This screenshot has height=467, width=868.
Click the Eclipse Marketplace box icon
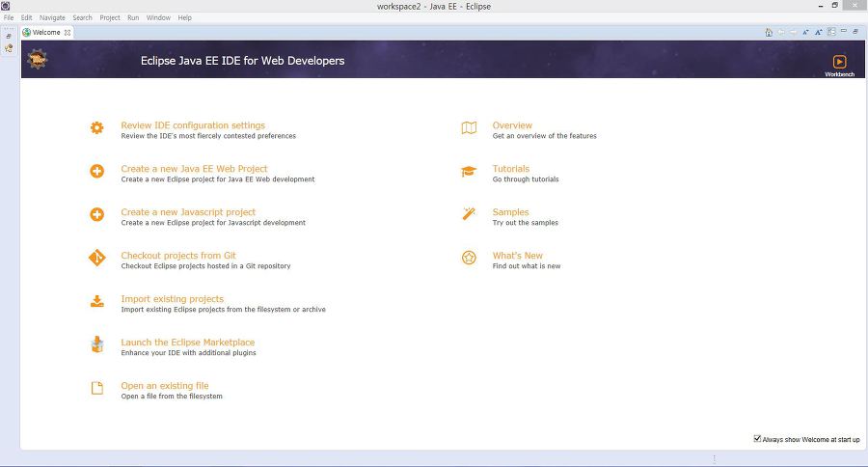pyautogui.click(x=96, y=344)
